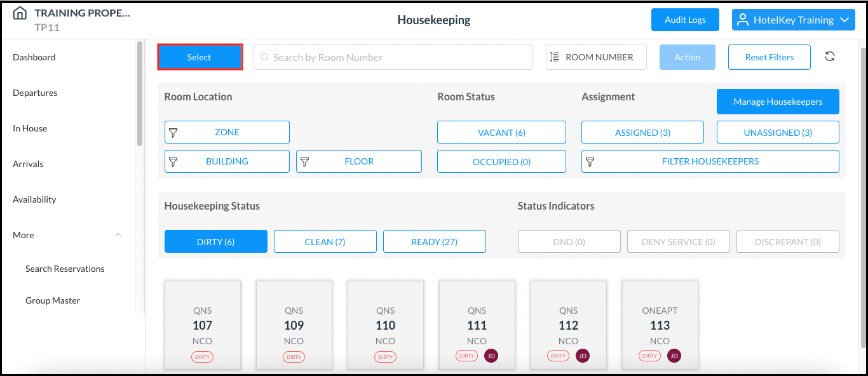Click the home icon next to TRAINING PROPE

point(19,13)
